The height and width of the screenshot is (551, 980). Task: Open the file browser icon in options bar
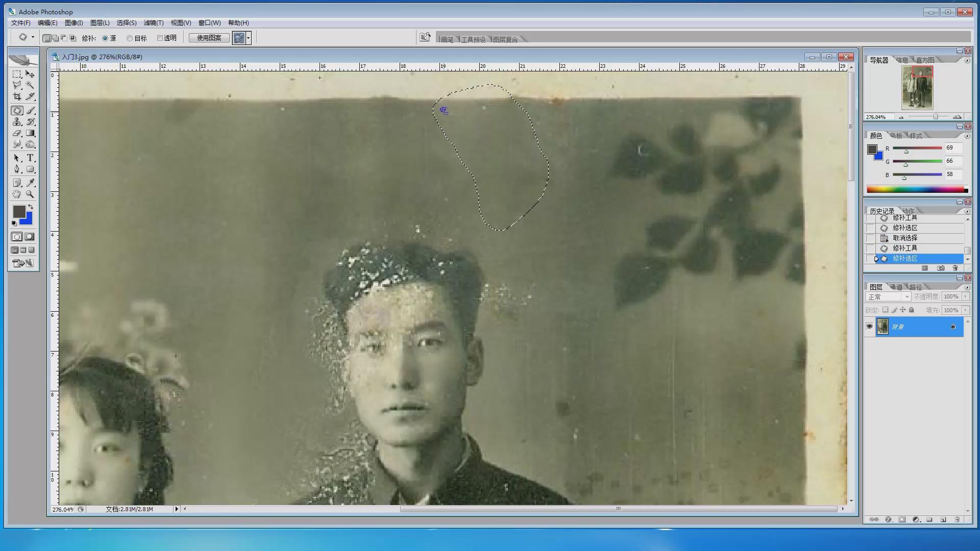(425, 37)
